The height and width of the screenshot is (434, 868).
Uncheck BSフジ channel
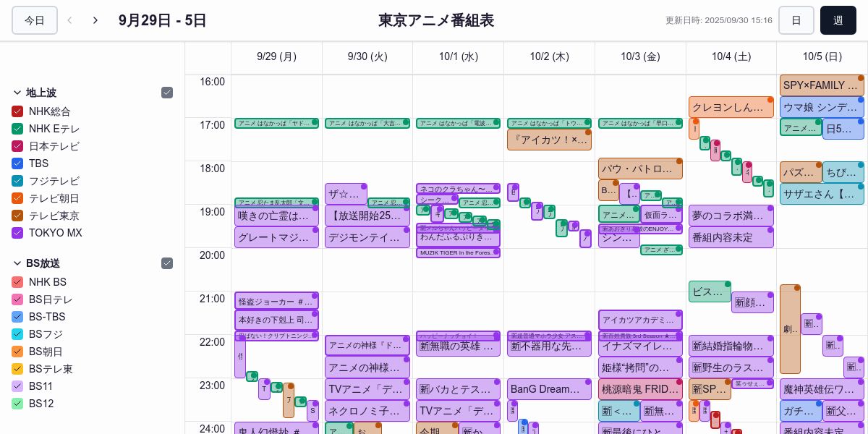click(17, 334)
